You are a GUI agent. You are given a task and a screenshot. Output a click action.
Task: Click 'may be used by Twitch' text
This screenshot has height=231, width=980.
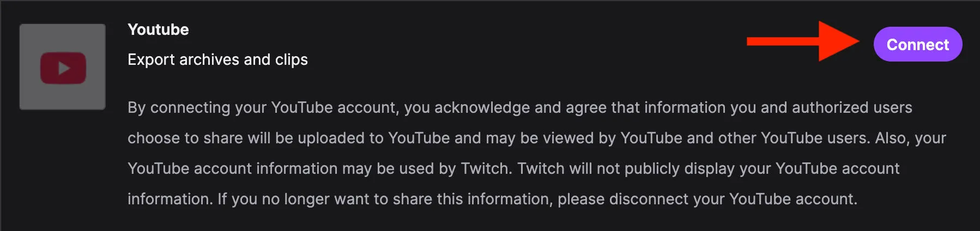pyautogui.click(x=427, y=168)
